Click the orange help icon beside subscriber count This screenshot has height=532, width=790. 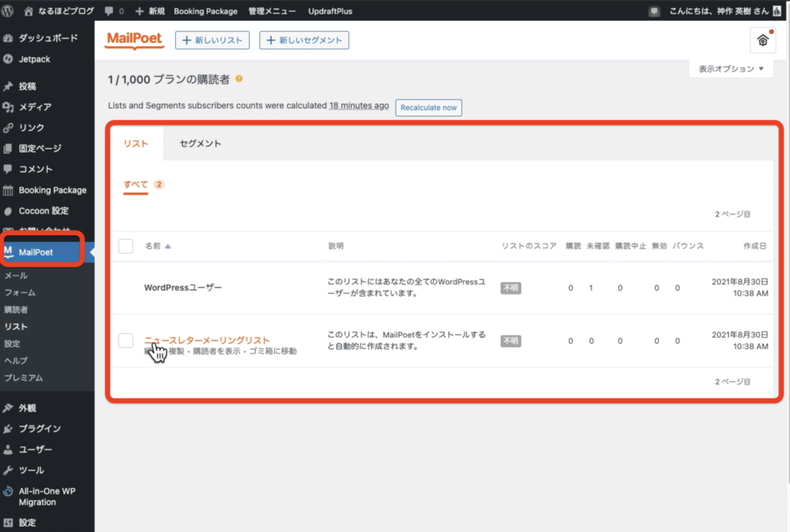[239, 79]
